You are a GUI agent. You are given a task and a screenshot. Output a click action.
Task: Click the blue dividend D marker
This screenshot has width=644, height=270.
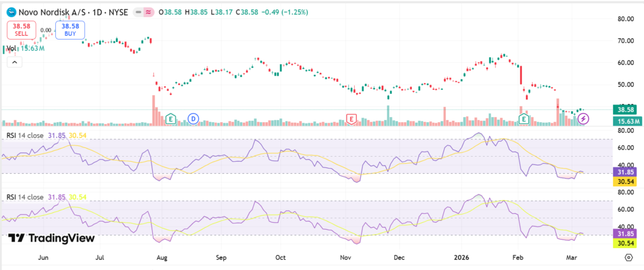(x=193, y=118)
